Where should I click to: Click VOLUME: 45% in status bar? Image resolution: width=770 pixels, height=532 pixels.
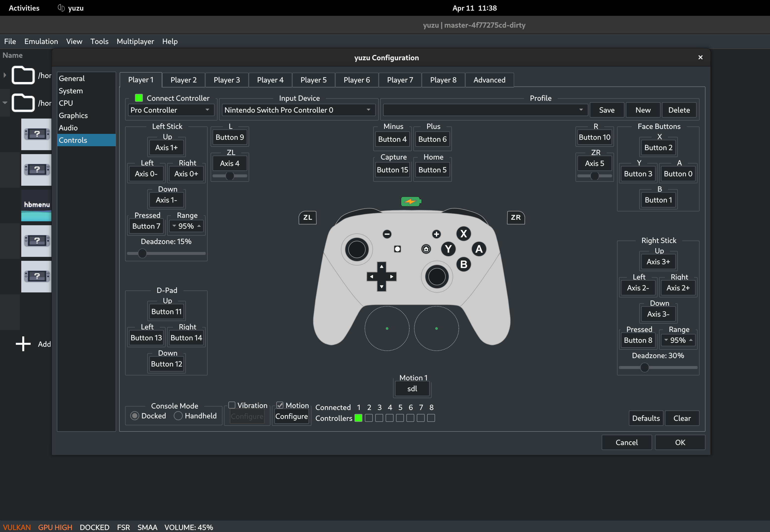tap(189, 527)
